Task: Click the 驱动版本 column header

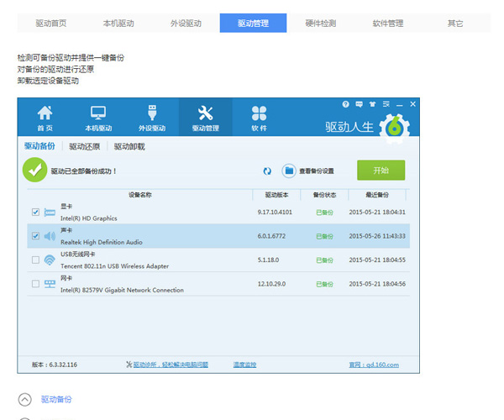Action: tap(276, 195)
